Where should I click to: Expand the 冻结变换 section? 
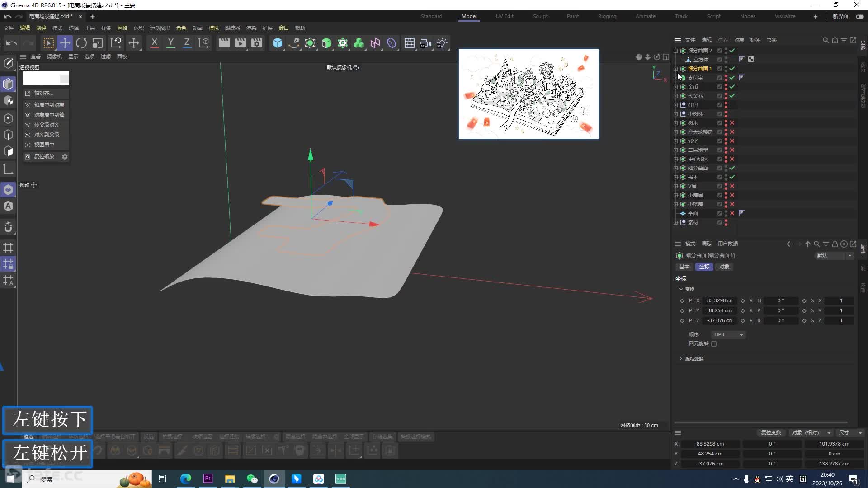[x=681, y=359]
